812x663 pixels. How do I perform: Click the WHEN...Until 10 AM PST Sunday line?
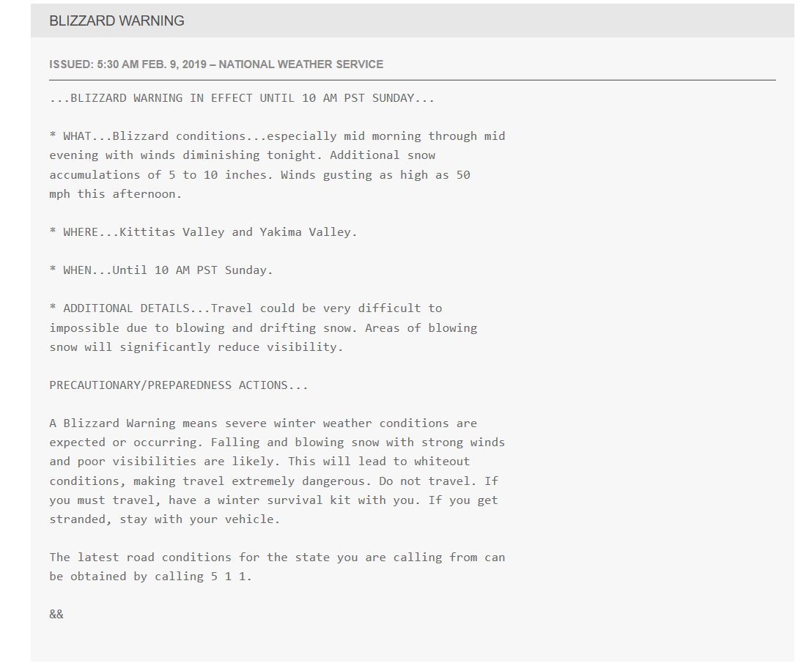pos(161,270)
